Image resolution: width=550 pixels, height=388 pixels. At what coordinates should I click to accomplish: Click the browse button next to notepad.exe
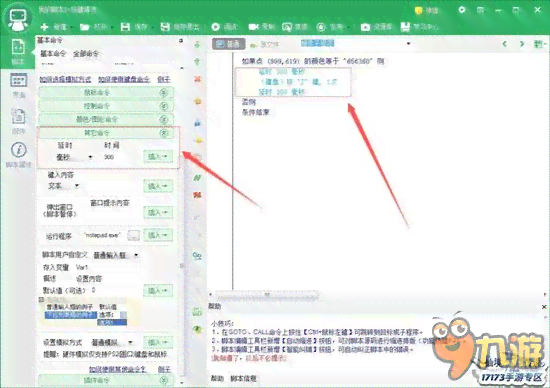point(133,235)
